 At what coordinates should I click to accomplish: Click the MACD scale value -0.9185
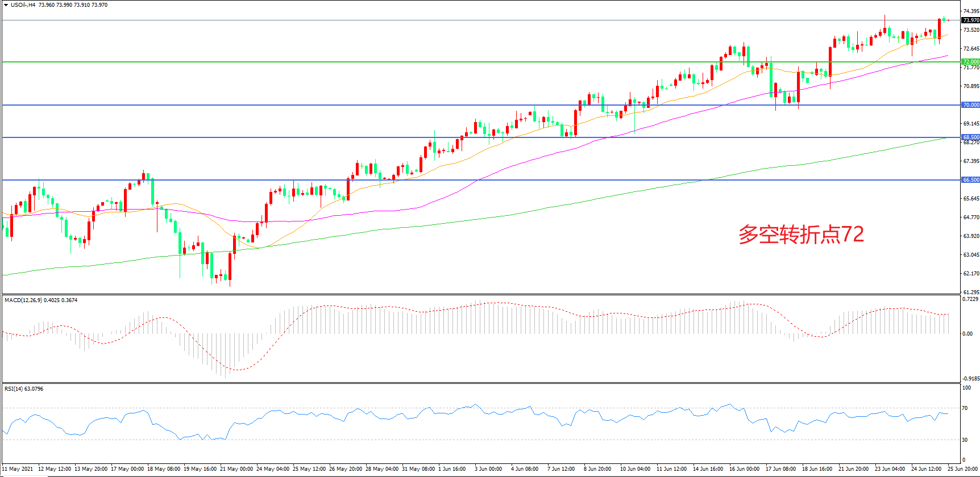tap(970, 379)
